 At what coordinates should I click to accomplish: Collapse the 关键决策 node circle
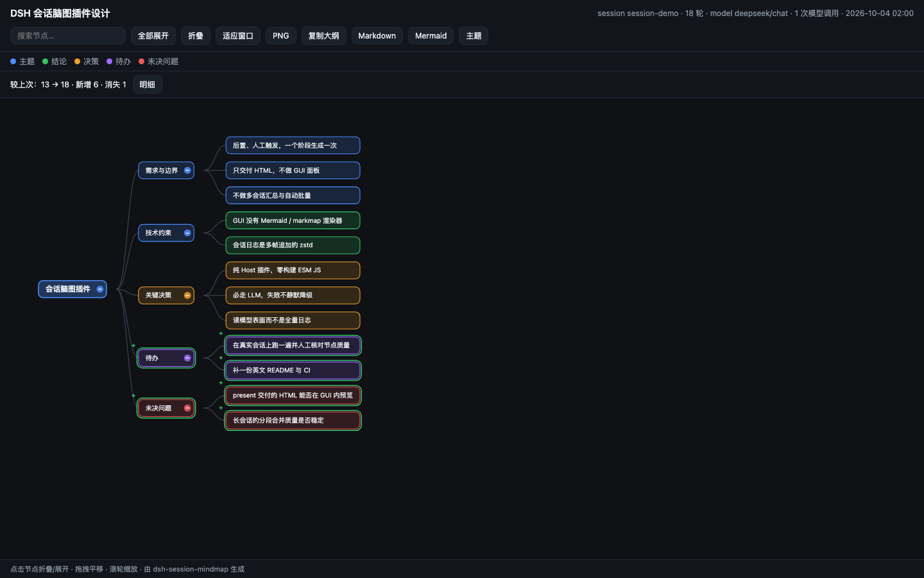(x=187, y=295)
